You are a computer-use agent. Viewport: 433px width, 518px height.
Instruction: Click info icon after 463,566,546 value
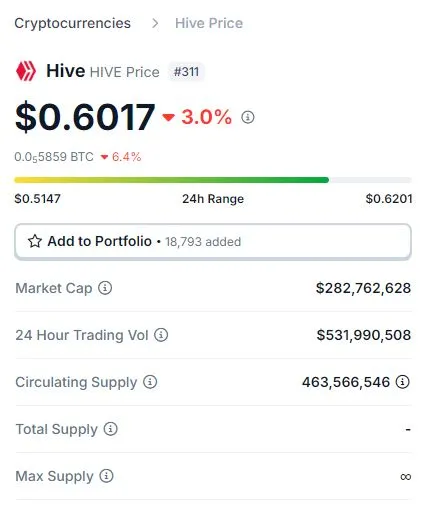pyautogui.click(x=402, y=382)
